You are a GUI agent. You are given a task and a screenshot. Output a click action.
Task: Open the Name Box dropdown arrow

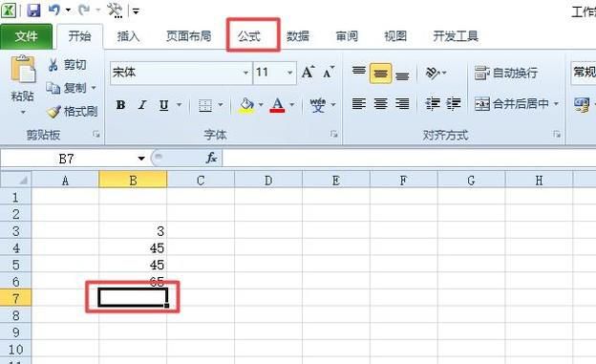141,159
